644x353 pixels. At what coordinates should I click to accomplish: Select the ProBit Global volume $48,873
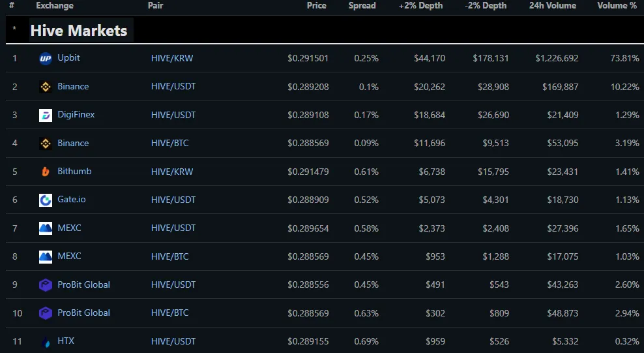tap(563, 314)
